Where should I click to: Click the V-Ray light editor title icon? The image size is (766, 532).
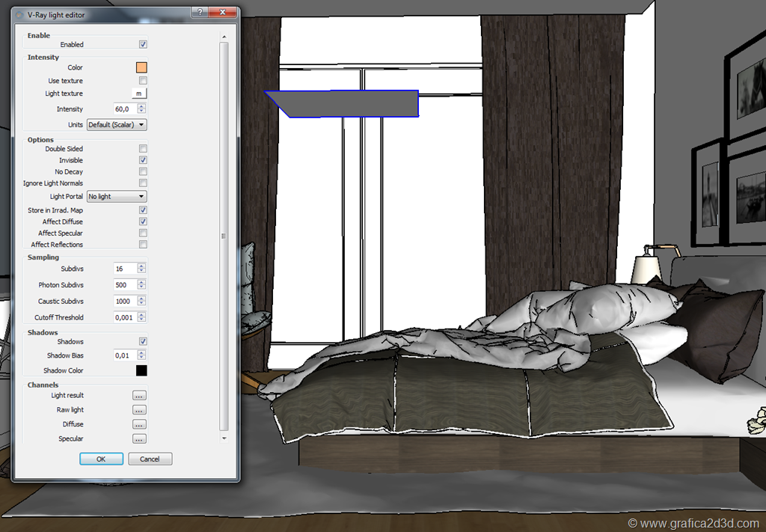[x=19, y=13]
